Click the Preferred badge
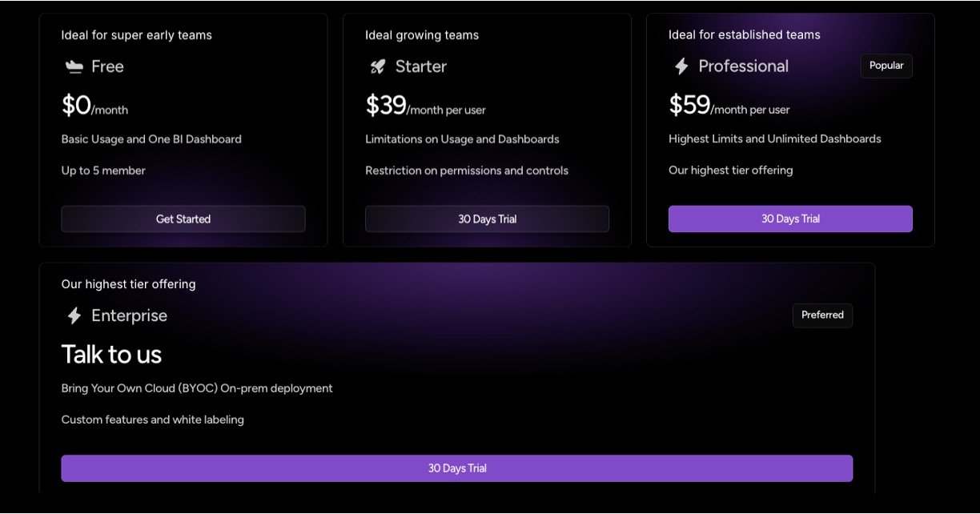980x514 pixels. [822, 315]
